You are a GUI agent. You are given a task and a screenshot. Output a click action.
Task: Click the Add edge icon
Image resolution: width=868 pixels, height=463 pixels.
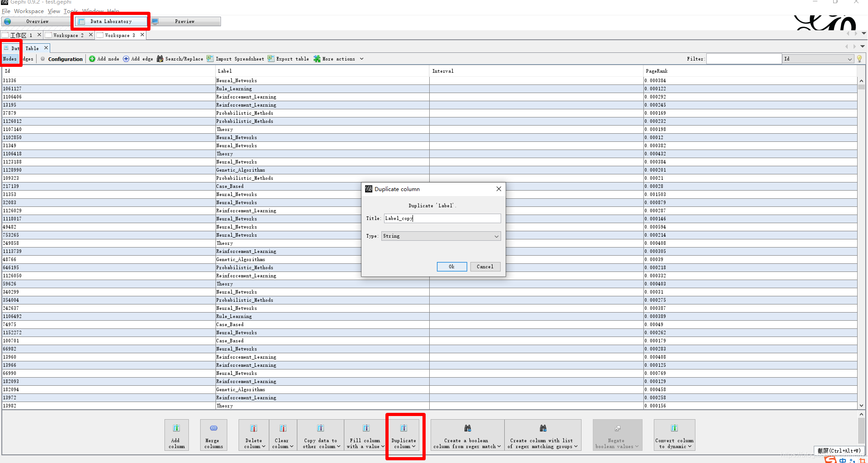click(x=126, y=59)
